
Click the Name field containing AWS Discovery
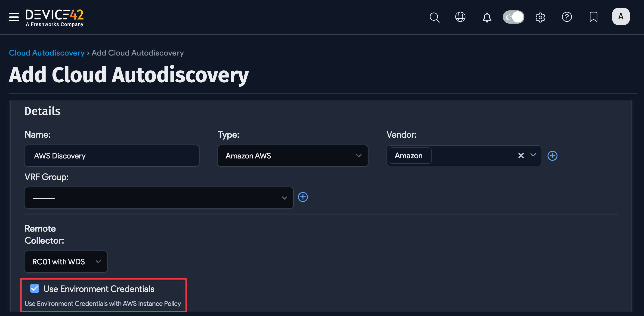111,156
